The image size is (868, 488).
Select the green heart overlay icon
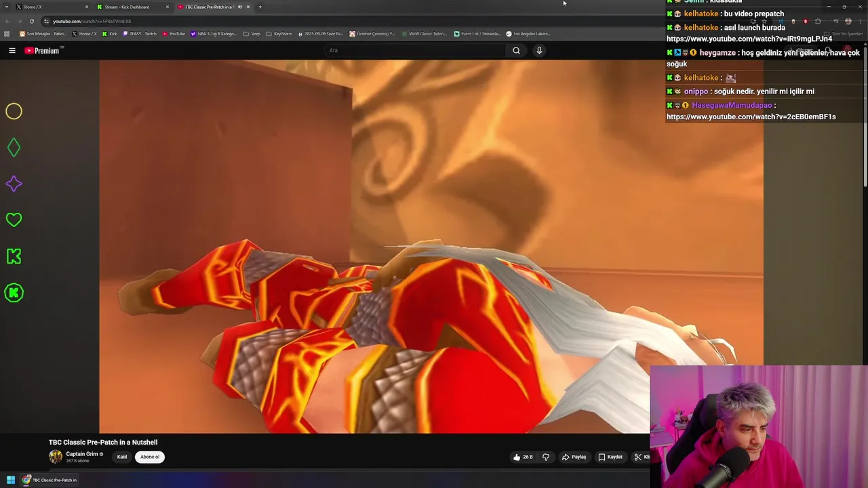point(14,220)
